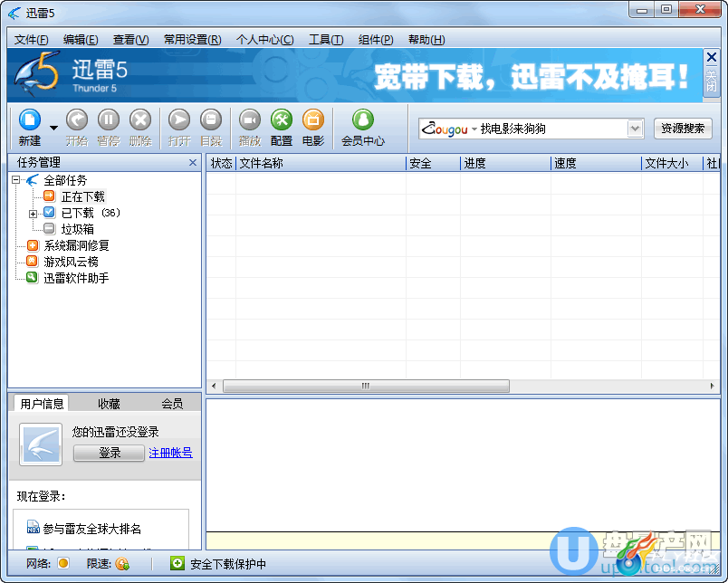Viewport: 728px width, 583px height.
Task: Click the 资源搜索 button
Action: pyautogui.click(x=683, y=129)
